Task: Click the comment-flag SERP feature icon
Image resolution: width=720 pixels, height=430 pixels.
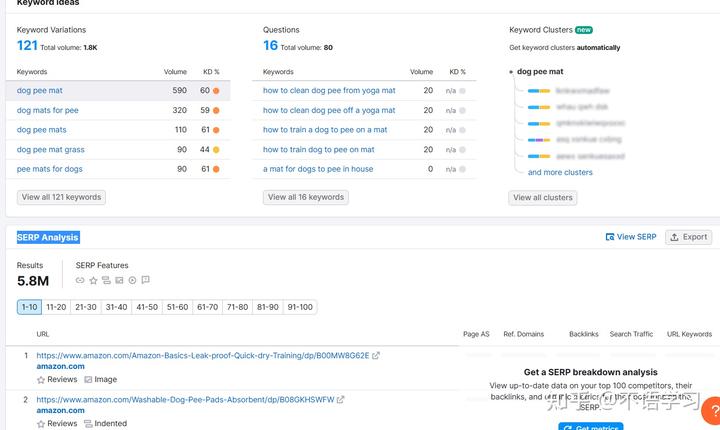Action: [x=146, y=280]
